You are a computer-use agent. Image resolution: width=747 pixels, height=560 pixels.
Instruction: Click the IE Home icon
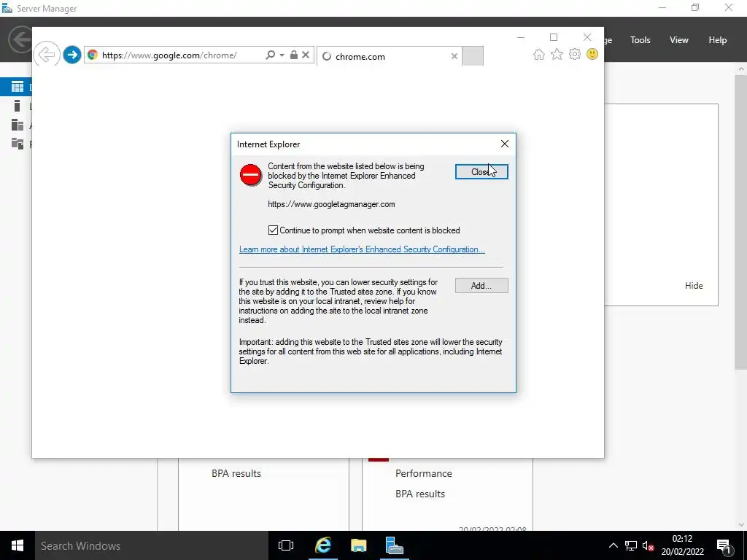point(539,54)
